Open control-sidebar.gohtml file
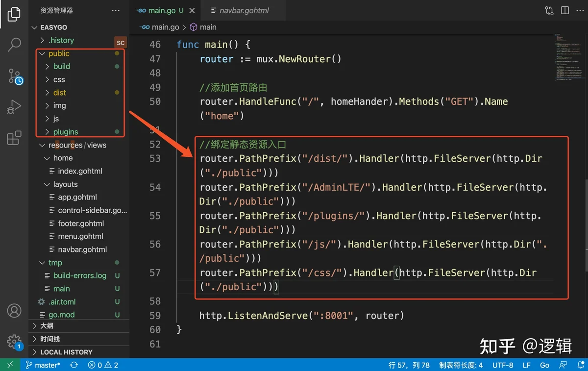The width and height of the screenshot is (588, 371). (x=78, y=210)
